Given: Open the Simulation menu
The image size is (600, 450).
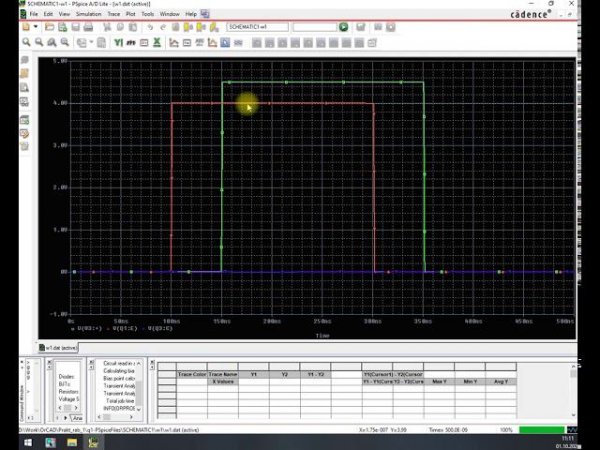Looking at the screenshot, I should pos(88,14).
